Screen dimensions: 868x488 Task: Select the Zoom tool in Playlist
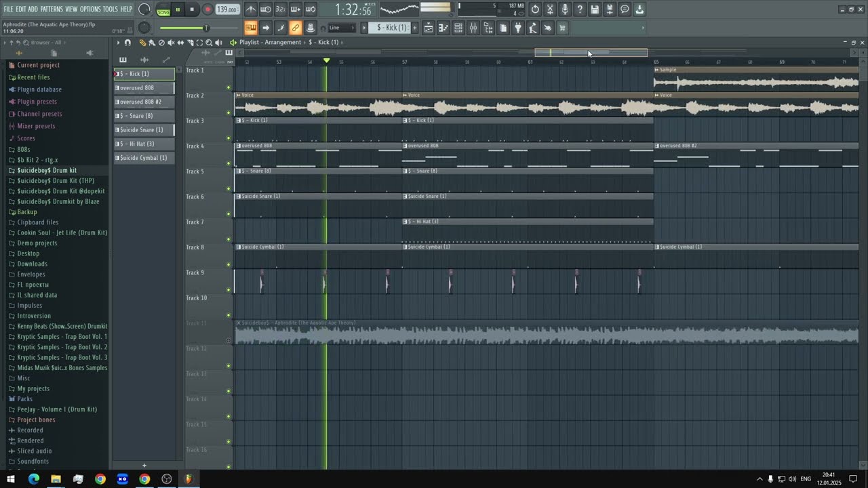[209, 43]
